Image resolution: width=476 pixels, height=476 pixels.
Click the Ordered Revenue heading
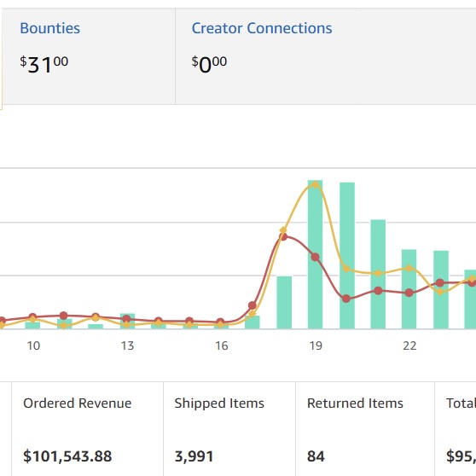click(x=78, y=403)
